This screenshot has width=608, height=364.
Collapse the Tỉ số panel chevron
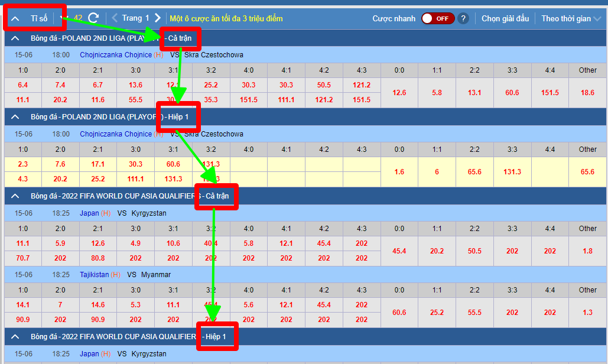15,18
